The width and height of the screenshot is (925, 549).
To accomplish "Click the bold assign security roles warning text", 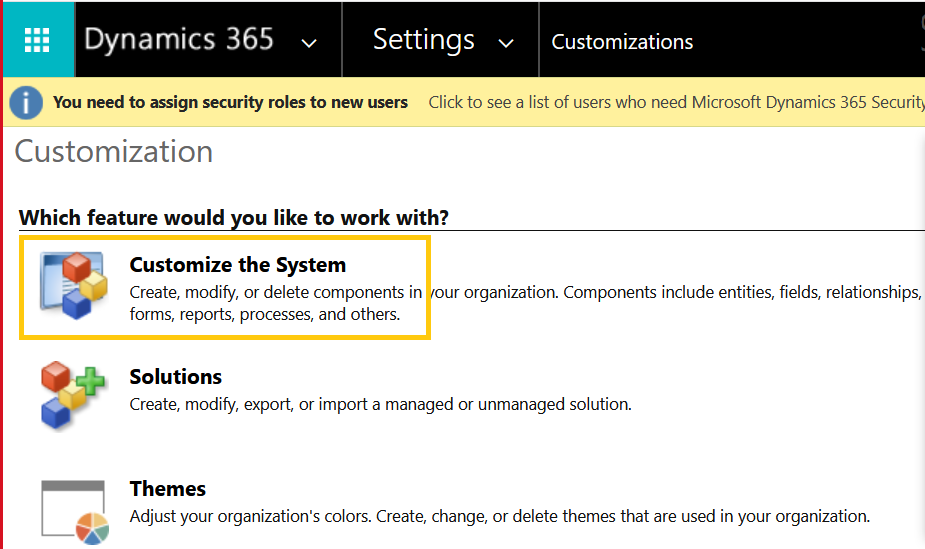I will pyautogui.click(x=230, y=102).
